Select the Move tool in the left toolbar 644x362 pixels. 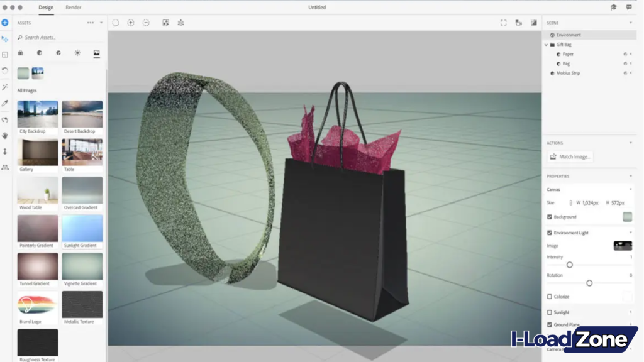tap(6, 38)
